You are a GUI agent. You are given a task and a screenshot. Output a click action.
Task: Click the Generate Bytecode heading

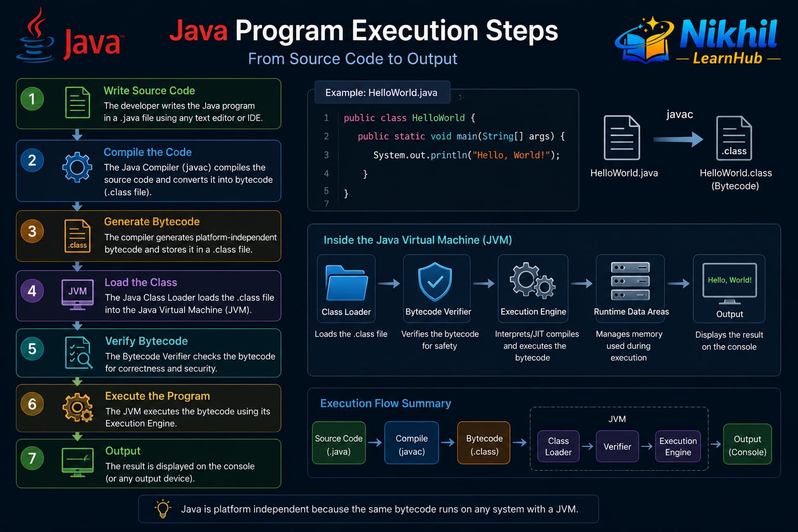tap(152, 221)
